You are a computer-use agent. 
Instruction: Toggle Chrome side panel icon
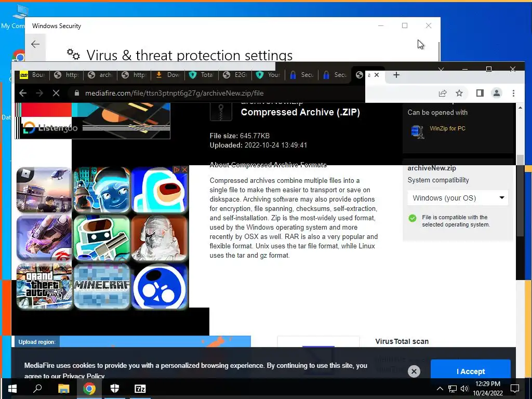pyautogui.click(x=480, y=94)
